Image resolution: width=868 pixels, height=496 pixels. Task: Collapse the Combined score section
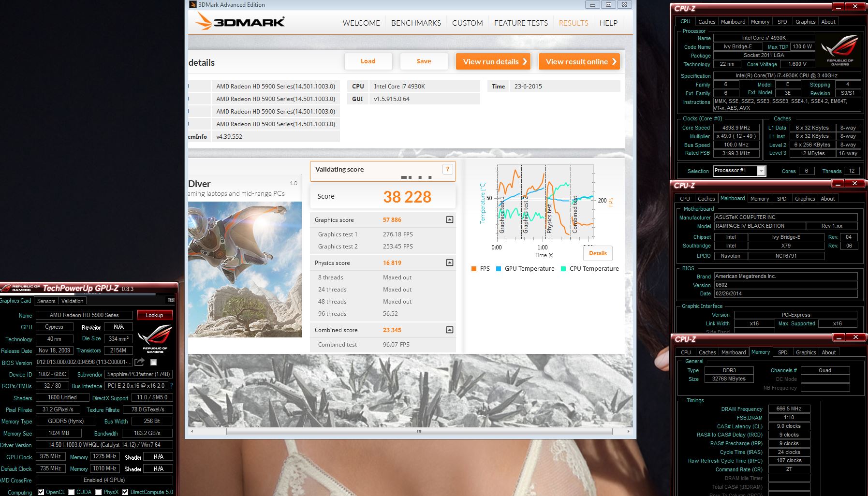tap(449, 330)
